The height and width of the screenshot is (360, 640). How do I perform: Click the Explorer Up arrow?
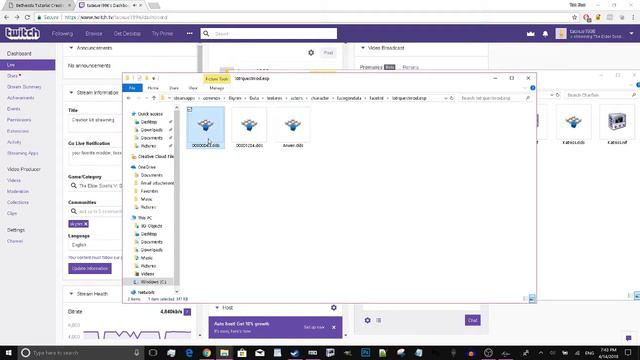click(x=154, y=98)
